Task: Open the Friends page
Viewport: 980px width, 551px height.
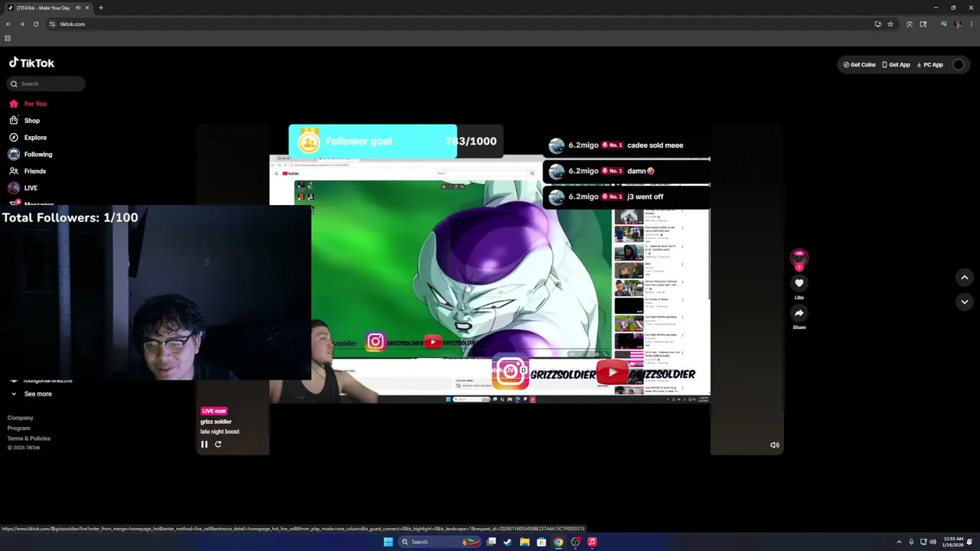Action: click(x=28, y=171)
